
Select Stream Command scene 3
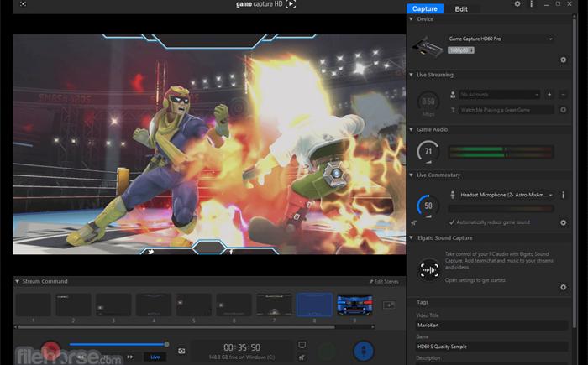pos(113,305)
